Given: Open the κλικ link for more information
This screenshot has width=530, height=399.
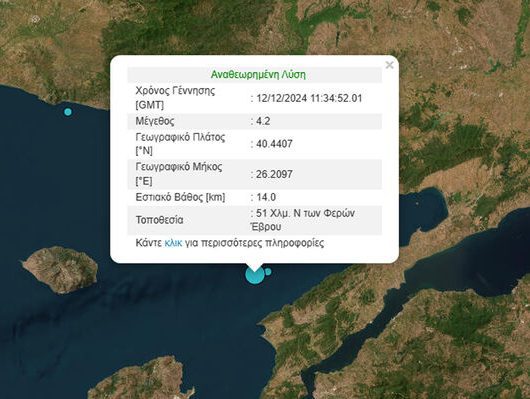Looking at the screenshot, I should [x=173, y=243].
